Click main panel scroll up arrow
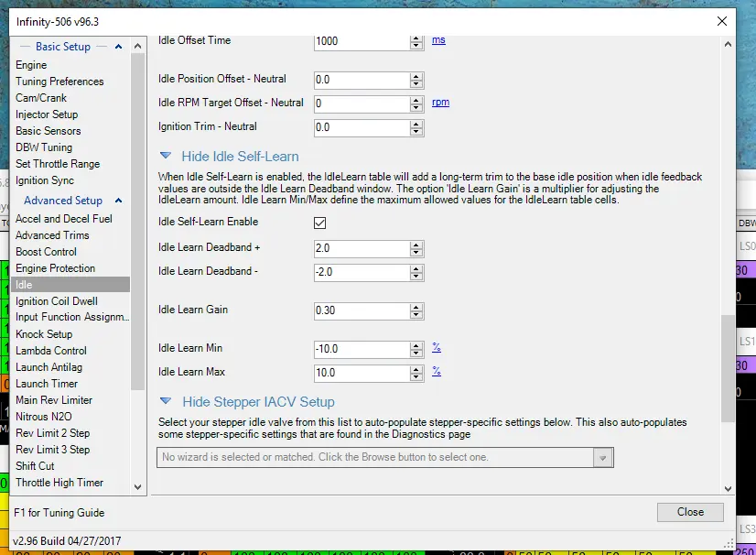Viewport: 756px width, 555px height. pyautogui.click(x=728, y=44)
